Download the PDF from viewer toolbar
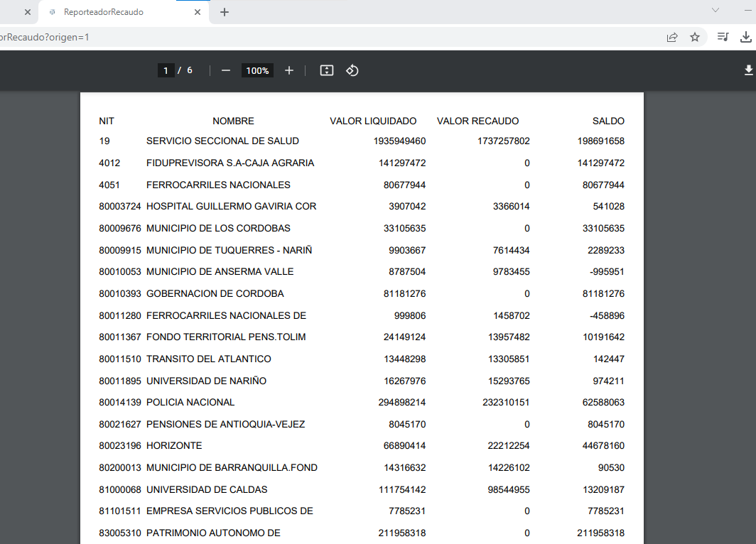The height and width of the screenshot is (544, 756). (748, 70)
